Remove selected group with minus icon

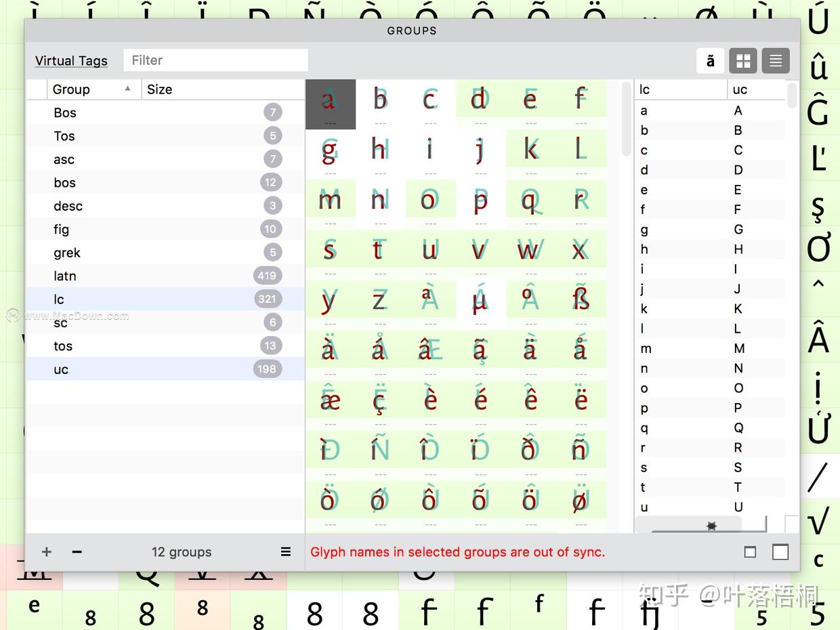click(77, 551)
